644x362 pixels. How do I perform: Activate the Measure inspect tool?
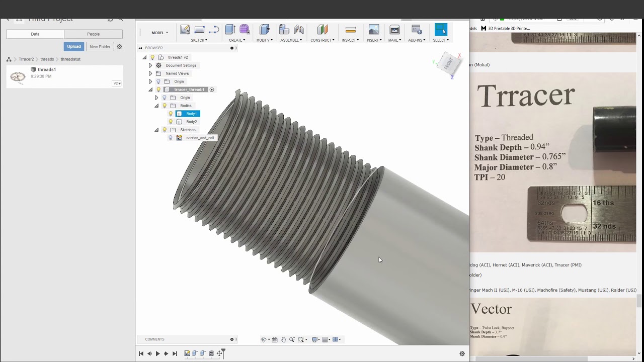[351, 30]
